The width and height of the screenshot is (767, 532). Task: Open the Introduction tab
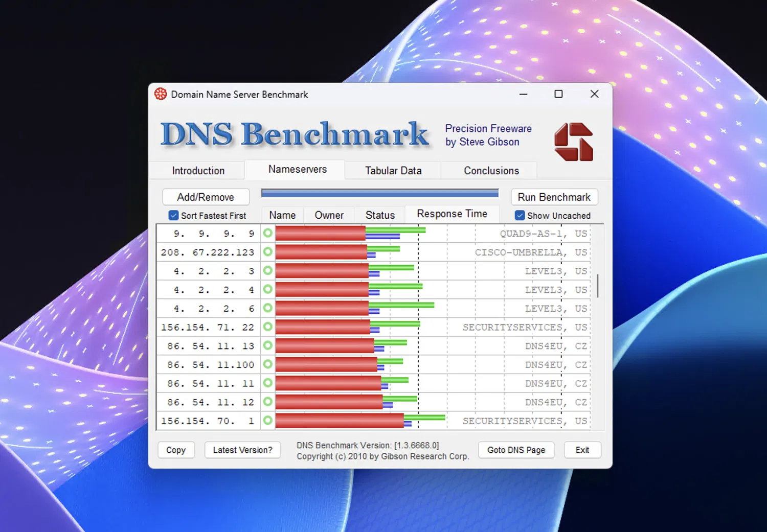[198, 171]
